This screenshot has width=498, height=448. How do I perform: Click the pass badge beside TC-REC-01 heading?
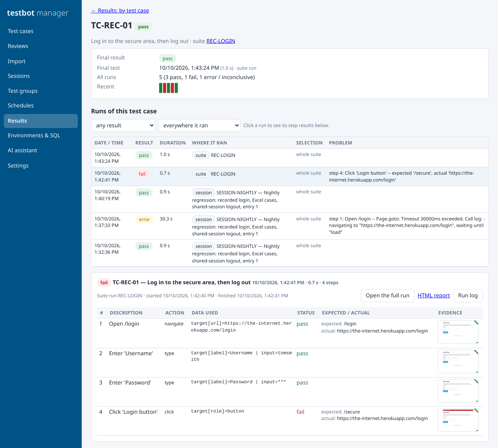[x=143, y=27]
